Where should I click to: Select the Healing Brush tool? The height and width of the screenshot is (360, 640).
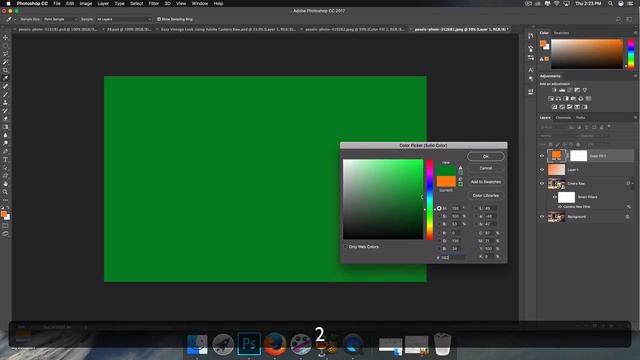pyautogui.click(x=5, y=87)
